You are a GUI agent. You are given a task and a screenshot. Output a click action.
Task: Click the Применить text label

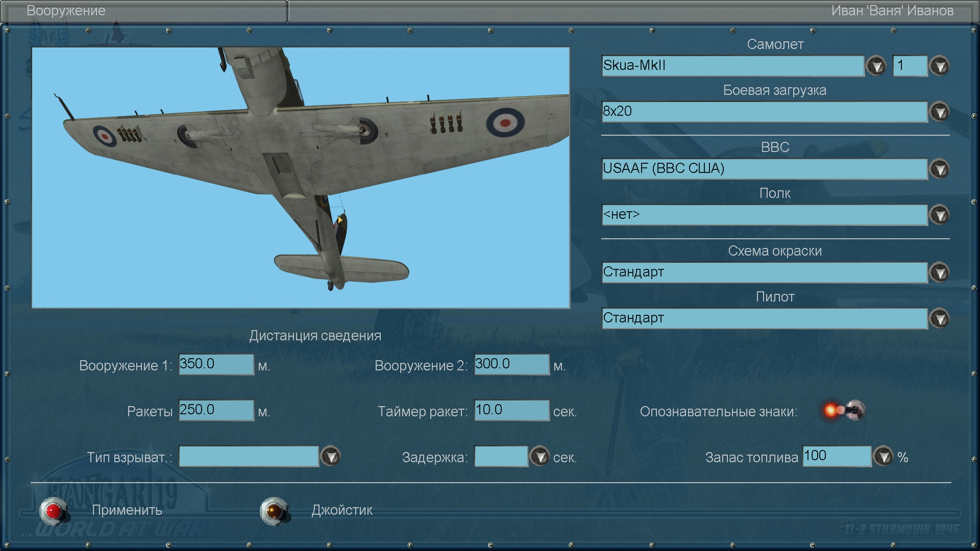coord(127,510)
